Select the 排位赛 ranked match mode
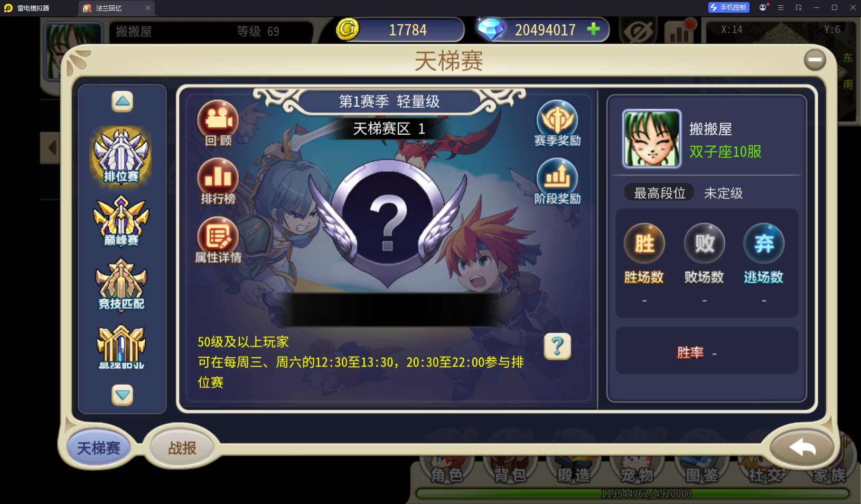This screenshot has width=861, height=504. (121, 156)
